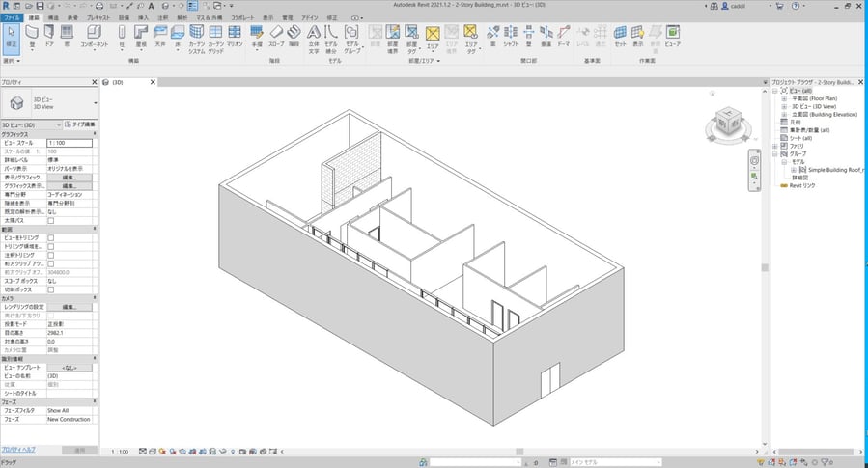Viewport: 868px width, 468px height.
Task: Click the Model Text (立体文字) tool
Action: [314, 39]
